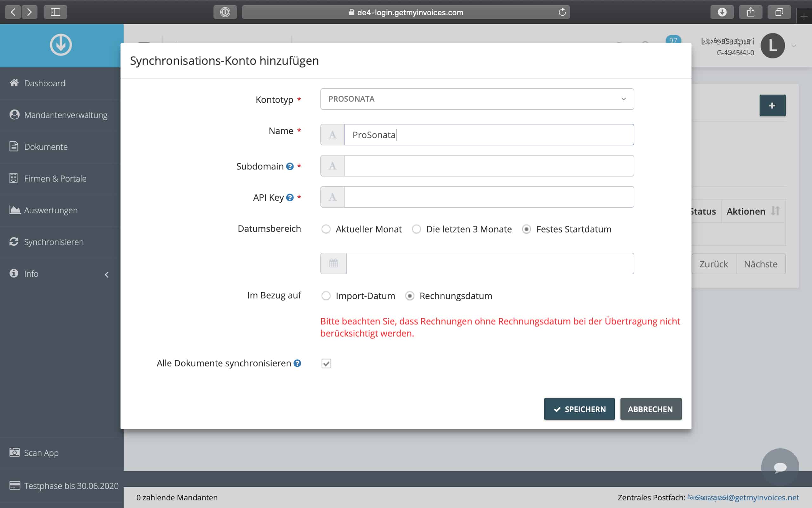Screen dimensions: 812x508
Task: Open the chat support bubble
Action: [780, 467]
